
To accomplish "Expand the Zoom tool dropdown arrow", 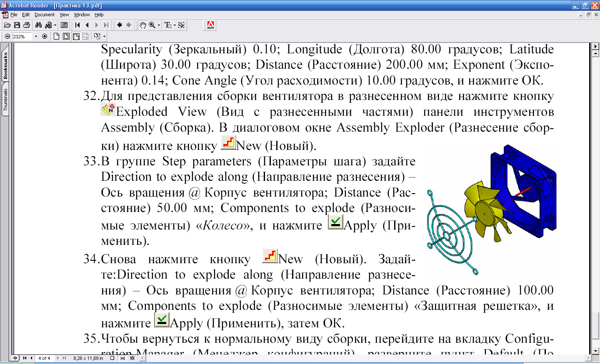I will pyautogui.click(x=159, y=25).
